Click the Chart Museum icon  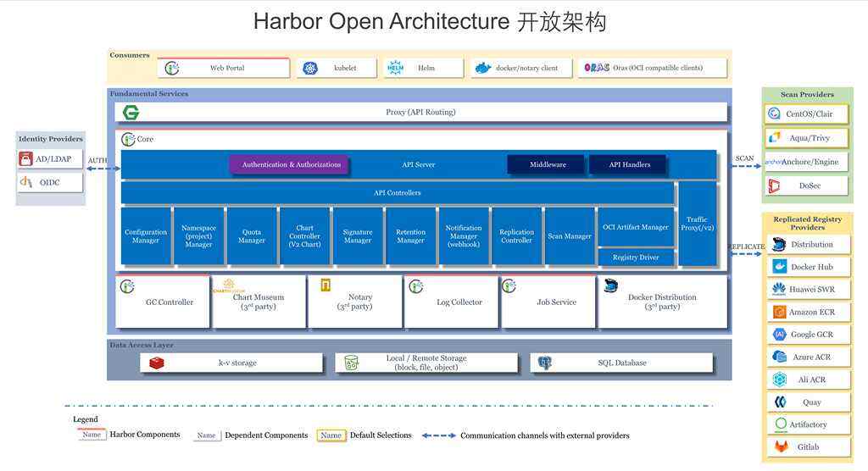(229, 285)
